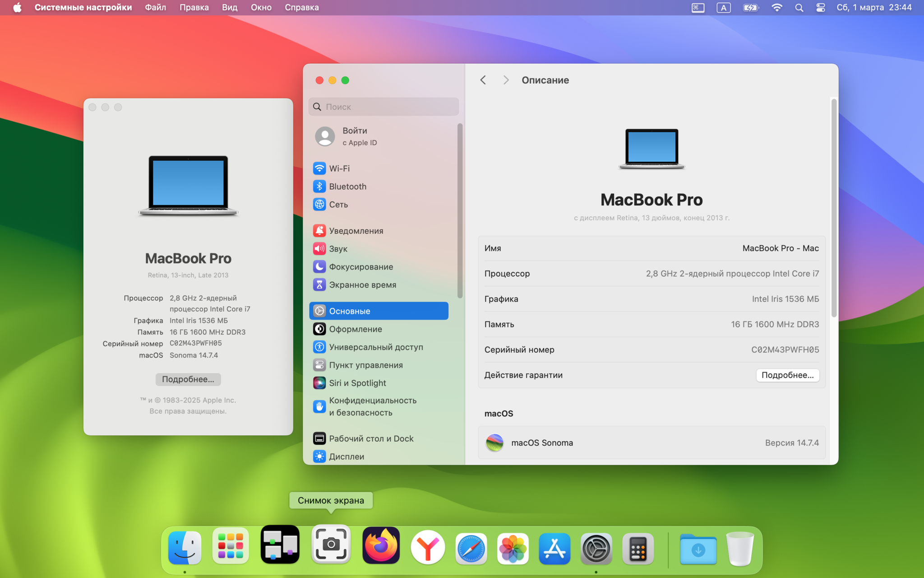This screenshot has height=578, width=924.
Task: Open Wi-Fi settings in sidebar
Action: click(x=379, y=168)
